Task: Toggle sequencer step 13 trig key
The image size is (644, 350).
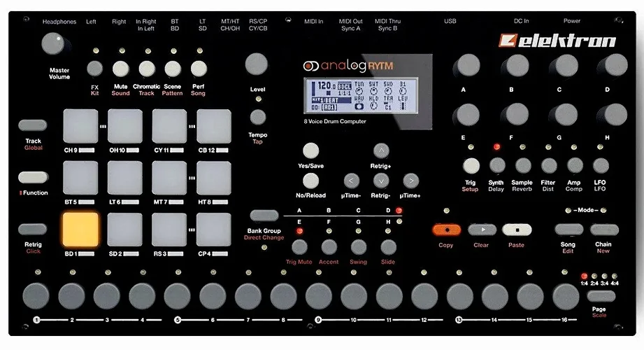Action: (x=460, y=295)
